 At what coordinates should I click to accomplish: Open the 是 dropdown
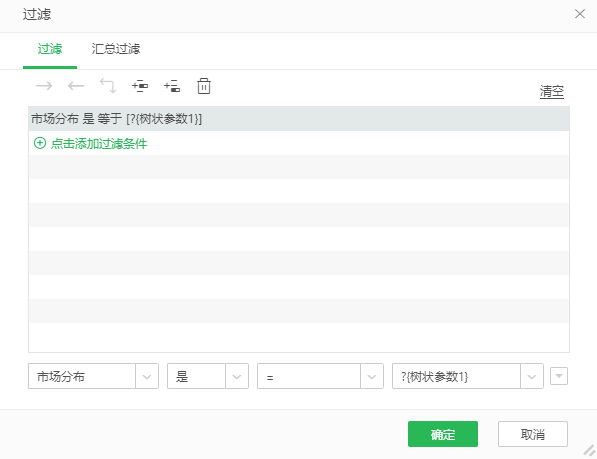237,376
